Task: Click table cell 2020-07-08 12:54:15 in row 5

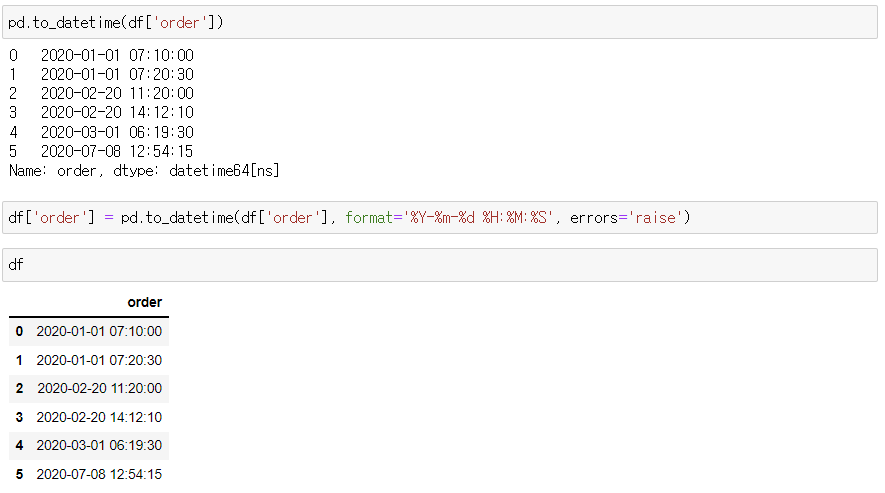Action: tap(99, 474)
